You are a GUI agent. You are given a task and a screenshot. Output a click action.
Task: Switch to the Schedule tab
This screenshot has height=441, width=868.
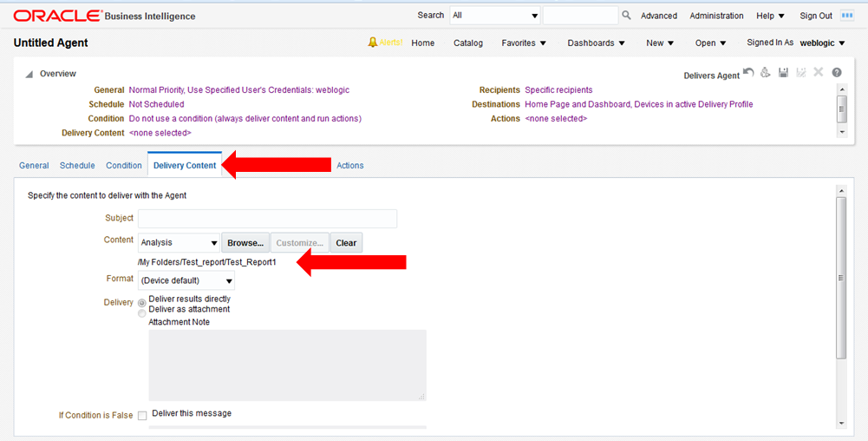(77, 165)
